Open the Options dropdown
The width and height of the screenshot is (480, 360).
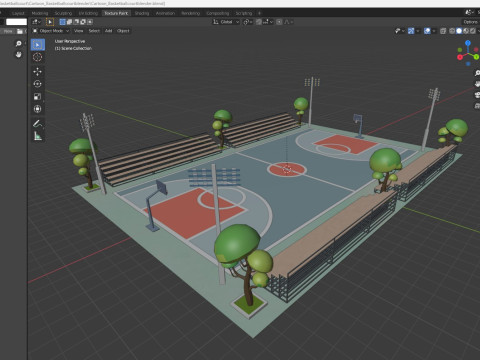click(x=471, y=22)
